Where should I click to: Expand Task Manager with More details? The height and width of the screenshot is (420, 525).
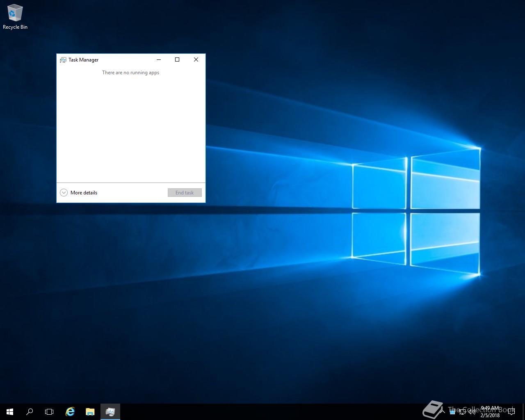point(79,193)
